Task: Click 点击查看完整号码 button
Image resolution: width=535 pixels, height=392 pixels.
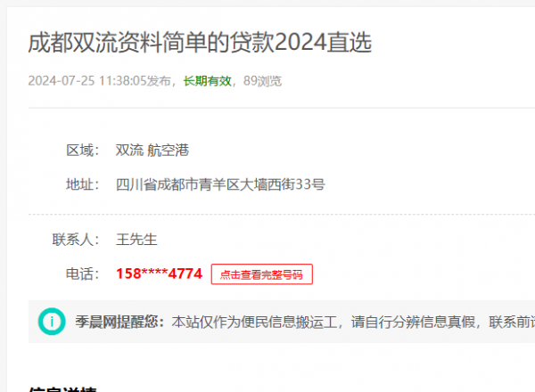Action: click(x=261, y=274)
